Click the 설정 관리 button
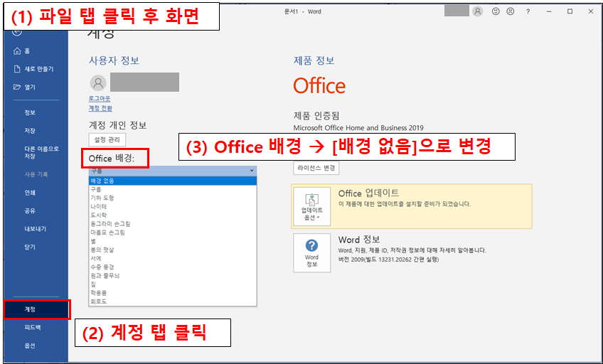 click(107, 139)
